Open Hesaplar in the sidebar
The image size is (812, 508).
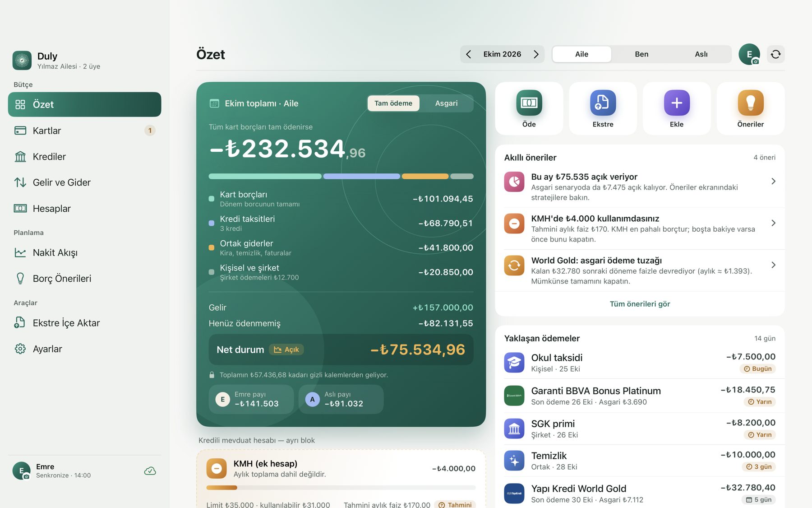pyautogui.click(x=84, y=209)
